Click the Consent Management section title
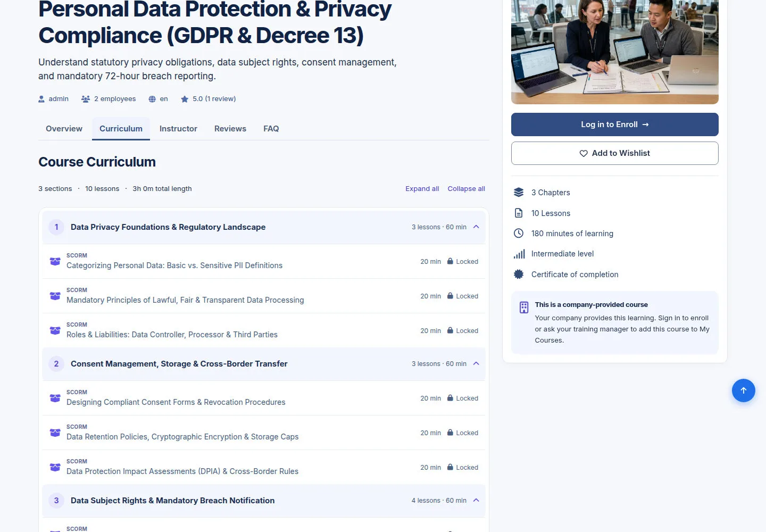 click(x=179, y=364)
